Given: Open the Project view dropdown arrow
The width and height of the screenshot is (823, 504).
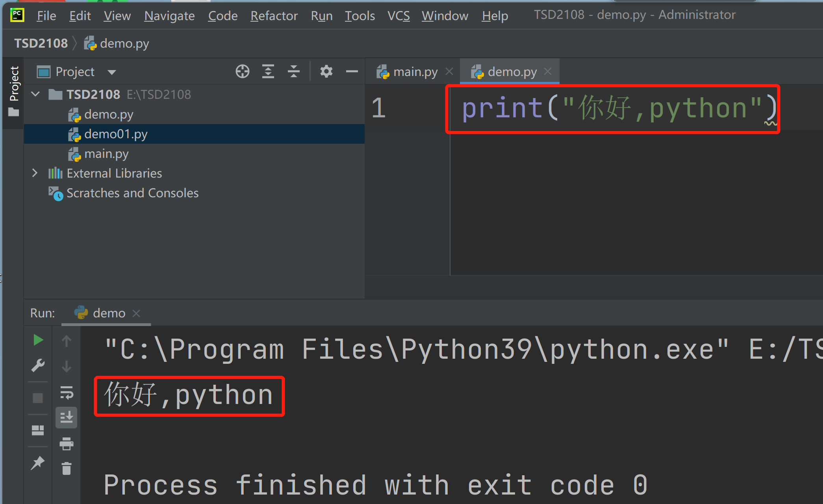Looking at the screenshot, I should 112,72.
